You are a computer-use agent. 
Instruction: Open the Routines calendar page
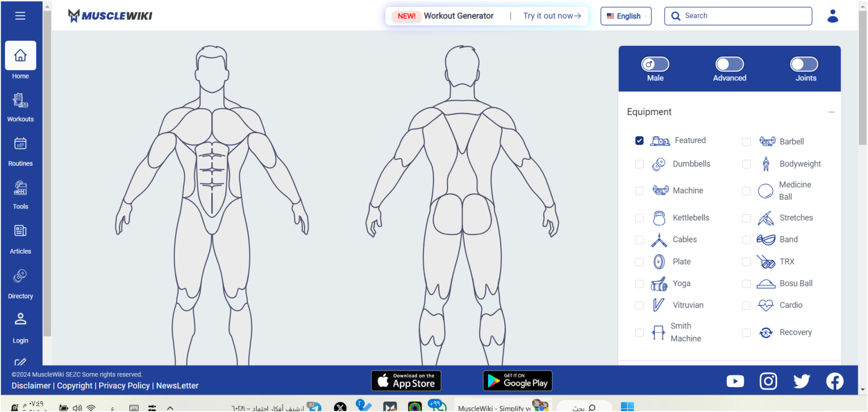[20, 151]
